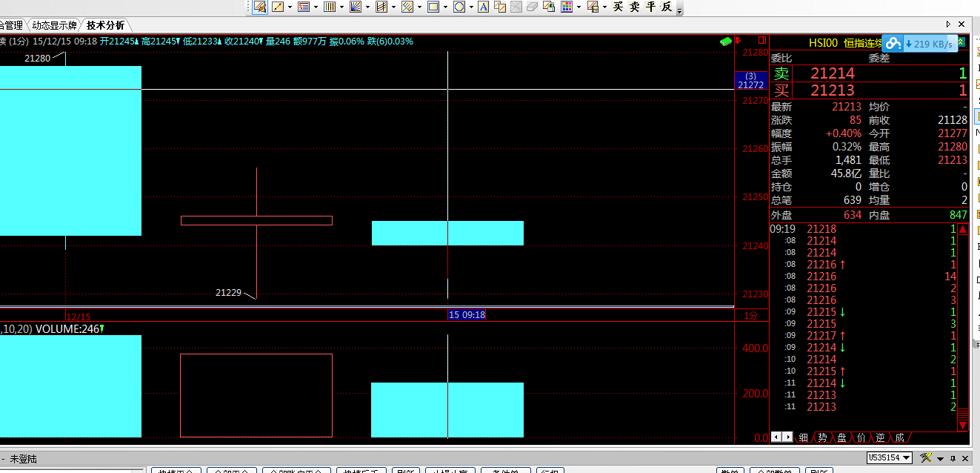Viewport: 980px width, 473px height.
Task: Select the text annotation A tool
Action: click(483, 7)
